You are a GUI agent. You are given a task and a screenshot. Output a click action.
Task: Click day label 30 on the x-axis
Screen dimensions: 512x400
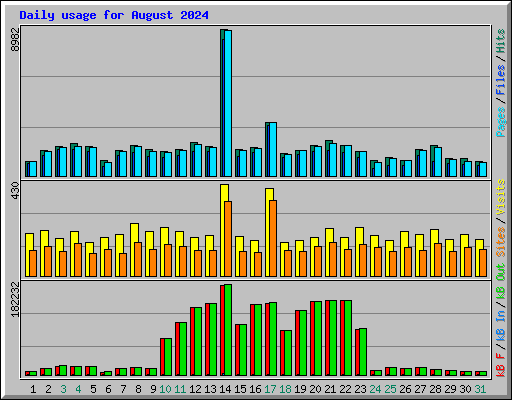(465, 389)
